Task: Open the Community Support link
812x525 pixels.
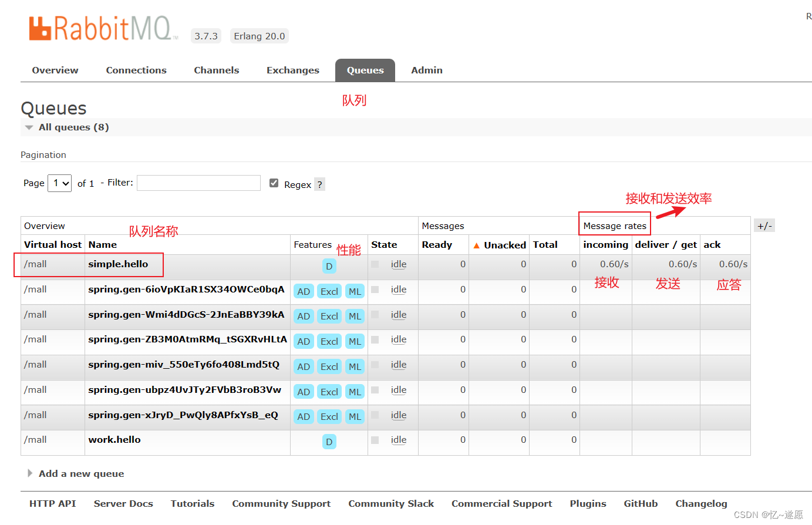Action: pyautogui.click(x=281, y=504)
